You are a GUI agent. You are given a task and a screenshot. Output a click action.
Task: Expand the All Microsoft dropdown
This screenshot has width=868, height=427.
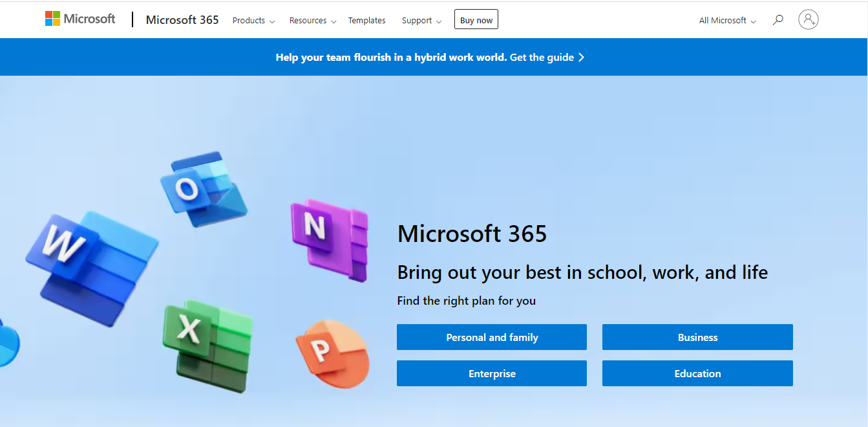(727, 21)
